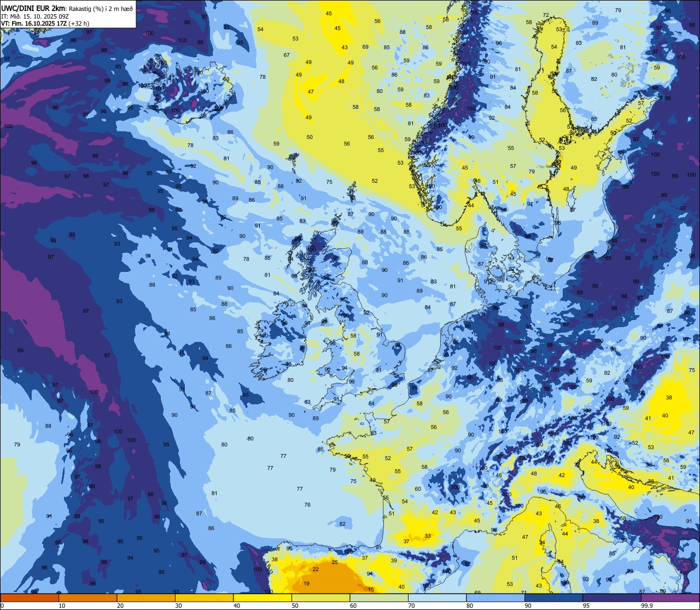Click the humidity value 67 north of the Faroes
This screenshot has width=700, height=610.
click(287, 55)
